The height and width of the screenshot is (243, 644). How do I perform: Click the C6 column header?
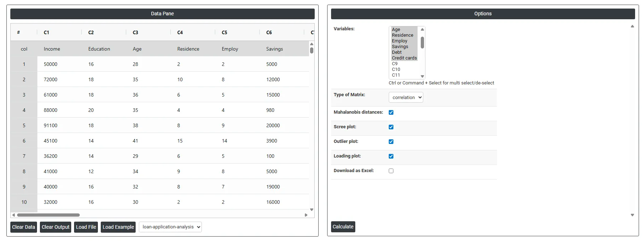282,32
